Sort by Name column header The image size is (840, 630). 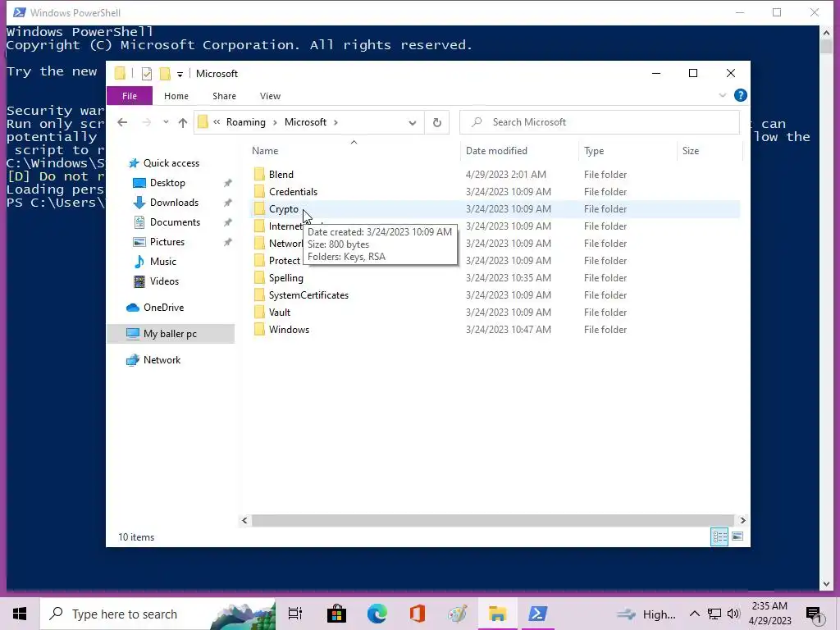click(354, 151)
